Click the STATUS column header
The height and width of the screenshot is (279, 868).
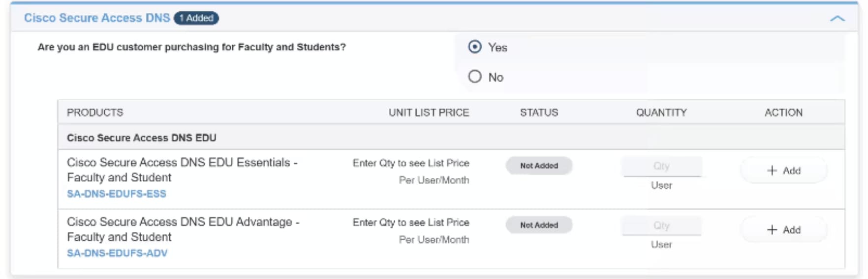click(539, 112)
